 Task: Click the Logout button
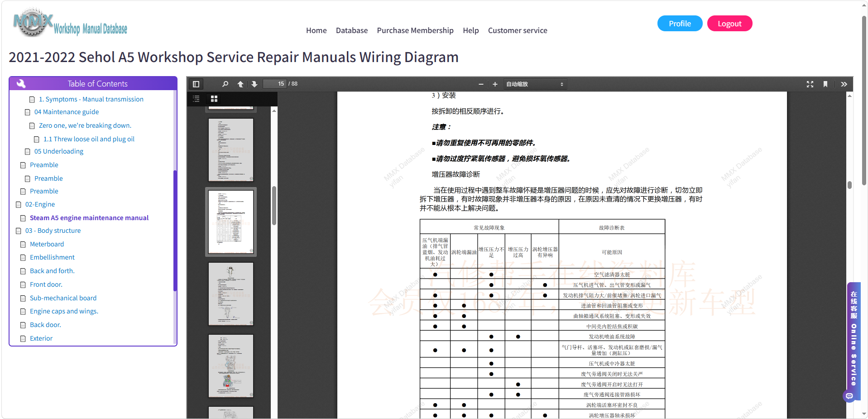click(x=729, y=24)
